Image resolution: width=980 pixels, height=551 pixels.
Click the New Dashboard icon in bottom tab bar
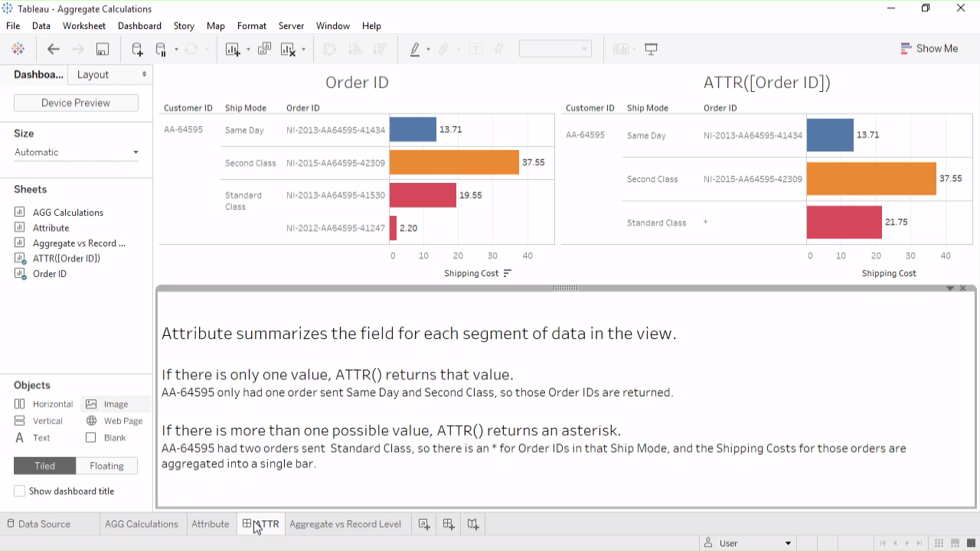tap(449, 524)
